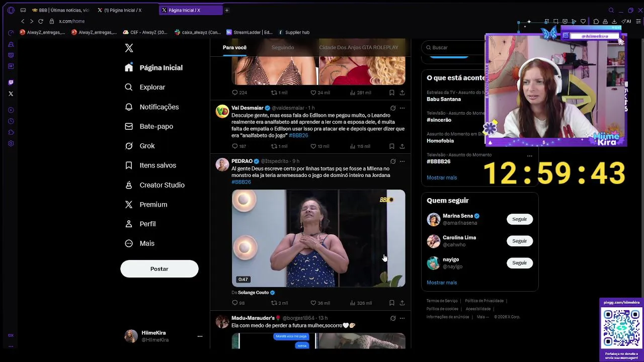Open Termos de Serviço link
The height and width of the screenshot is (362, 644).
click(442, 301)
